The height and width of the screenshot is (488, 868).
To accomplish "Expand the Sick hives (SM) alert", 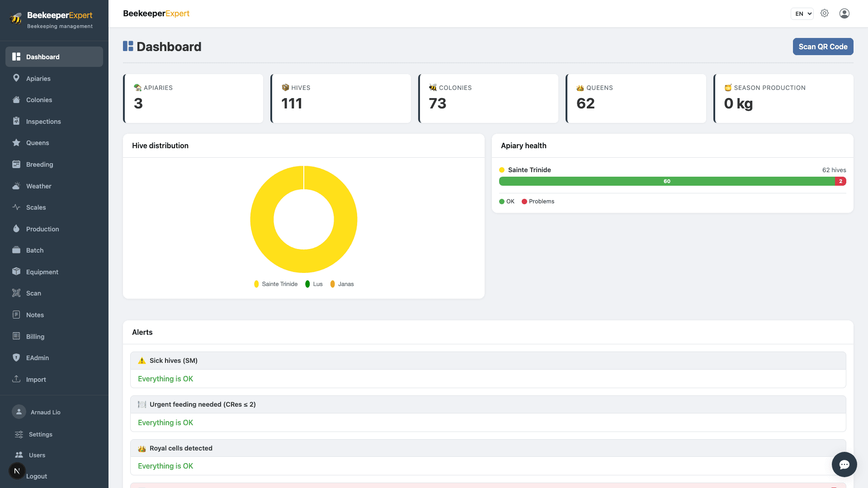I will point(488,361).
